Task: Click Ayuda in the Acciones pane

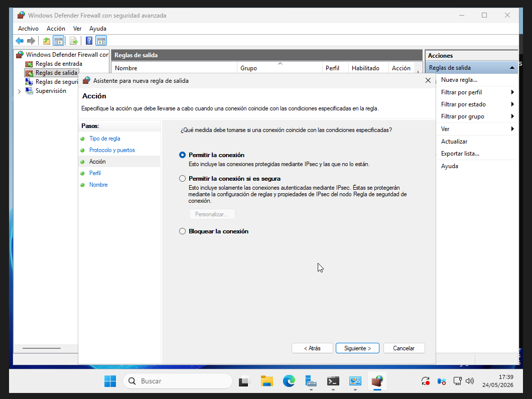Action: click(450, 166)
